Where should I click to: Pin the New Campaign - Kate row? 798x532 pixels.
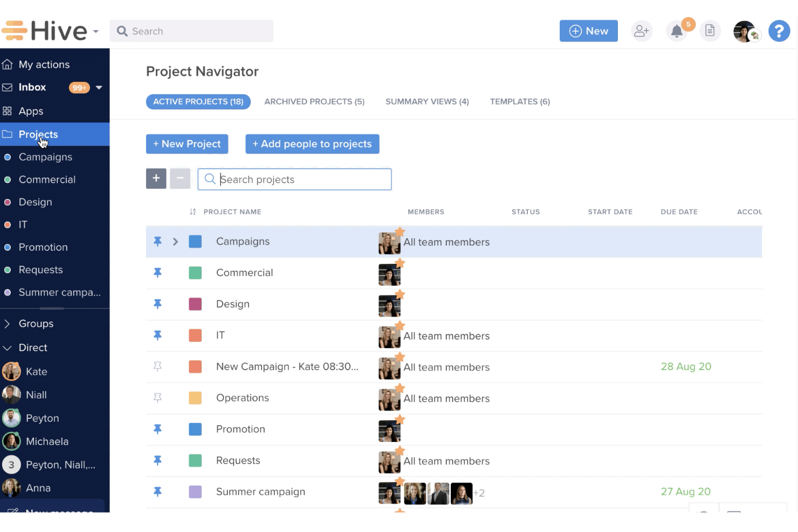tap(157, 367)
